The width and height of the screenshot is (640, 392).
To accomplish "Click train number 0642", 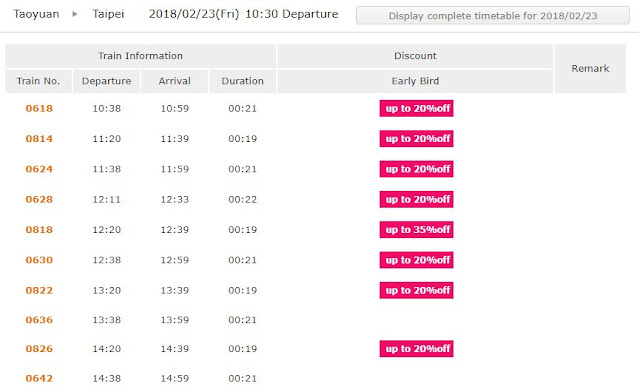I will click(x=39, y=379).
